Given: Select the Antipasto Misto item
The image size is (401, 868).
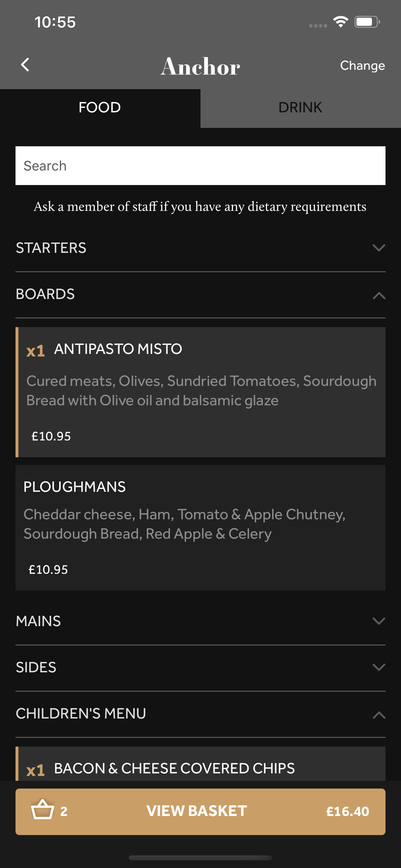Looking at the screenshot, I should click(200, 392).
